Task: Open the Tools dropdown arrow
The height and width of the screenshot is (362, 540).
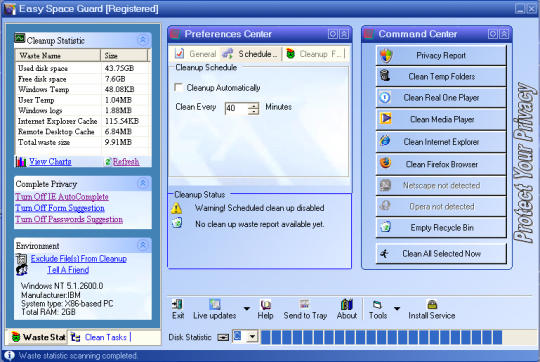Action: 397,308
